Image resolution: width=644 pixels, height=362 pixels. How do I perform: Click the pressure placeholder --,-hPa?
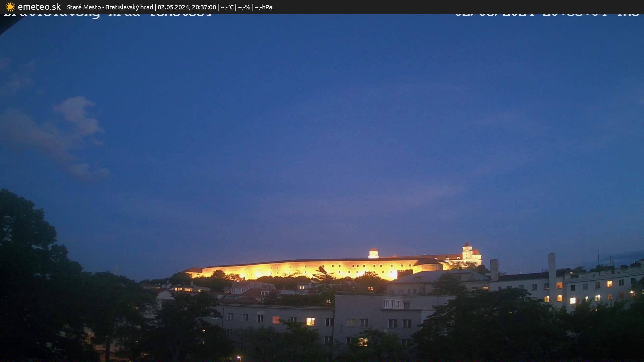263,7
